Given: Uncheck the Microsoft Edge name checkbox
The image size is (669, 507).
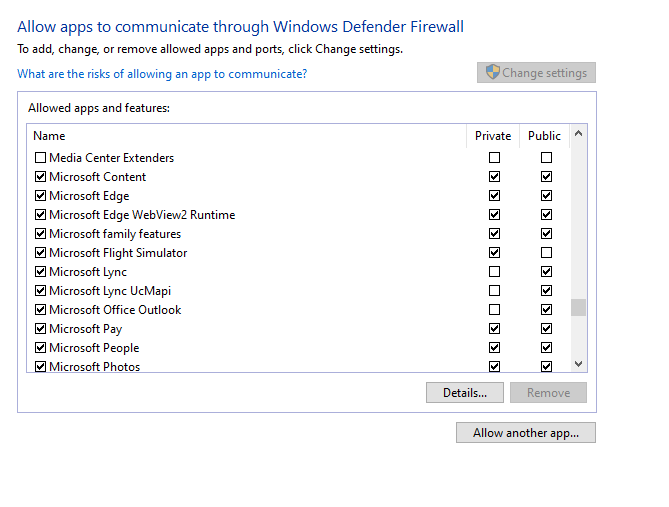Looking at the screenshot, I should [41, 196].
